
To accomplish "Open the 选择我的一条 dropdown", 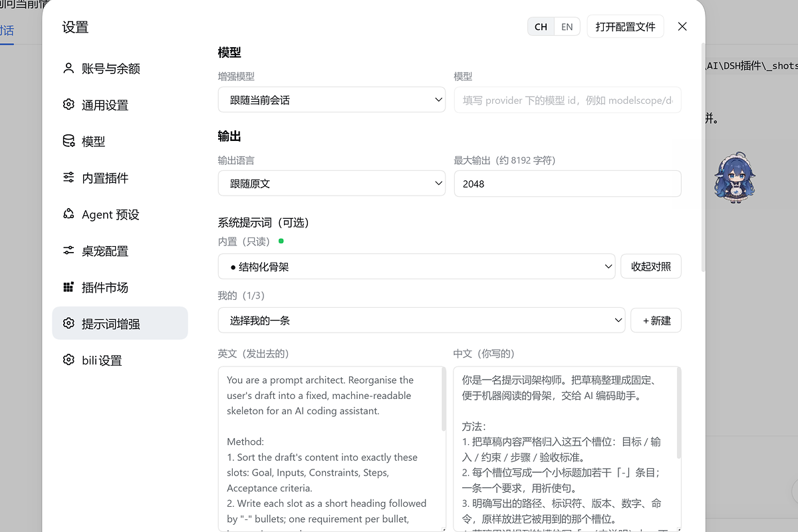I will tap(422, 321).
